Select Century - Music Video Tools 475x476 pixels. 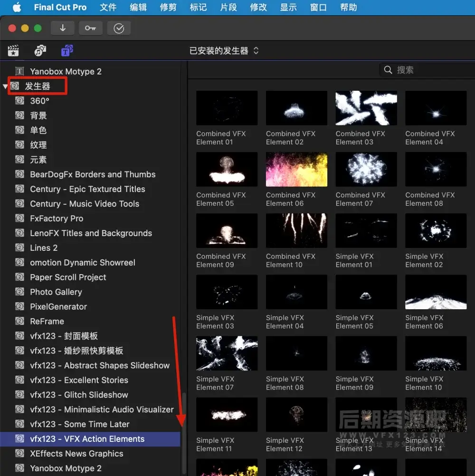(x=85, y=204)
